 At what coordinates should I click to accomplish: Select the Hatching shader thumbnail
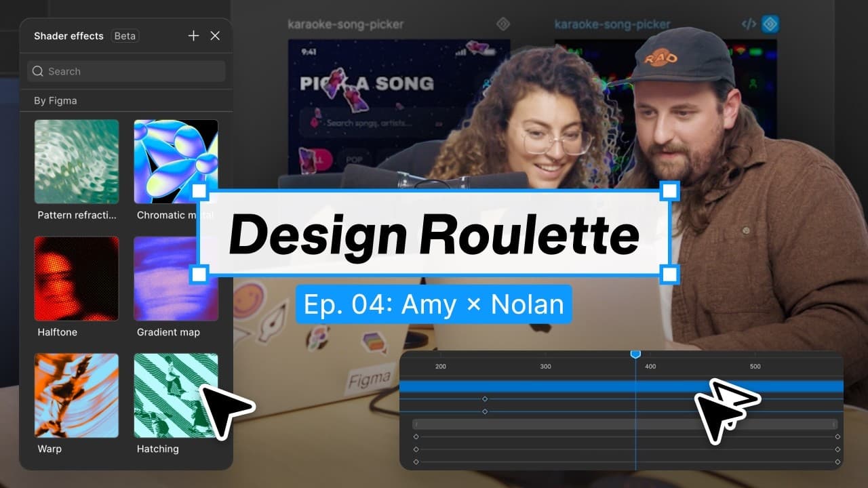point(176,395)
